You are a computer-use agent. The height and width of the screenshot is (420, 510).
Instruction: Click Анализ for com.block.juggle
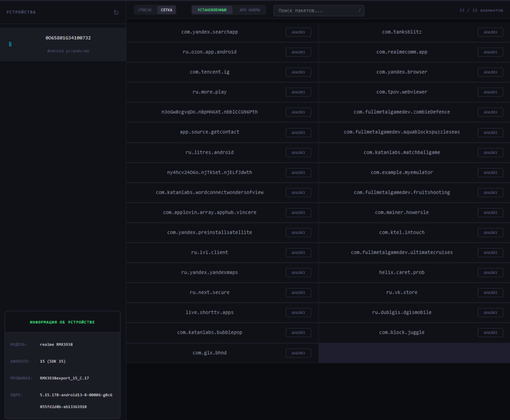pyautogui.click(x=490, y=333)
